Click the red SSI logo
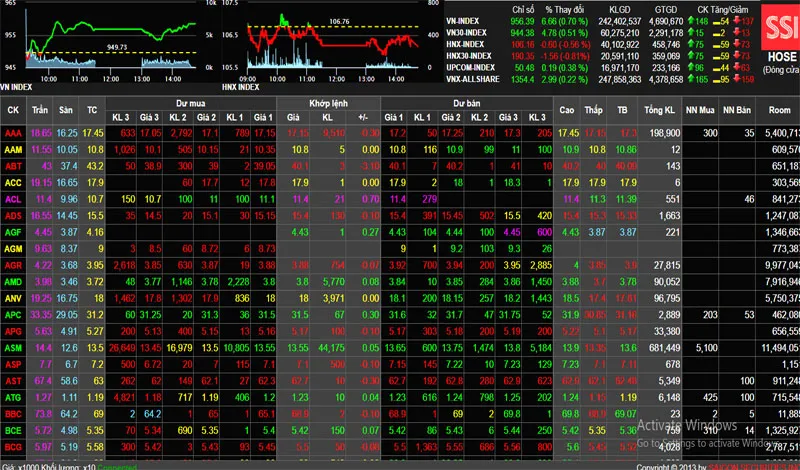This screenshot has width=800, height=470. [x=780, y=27]
